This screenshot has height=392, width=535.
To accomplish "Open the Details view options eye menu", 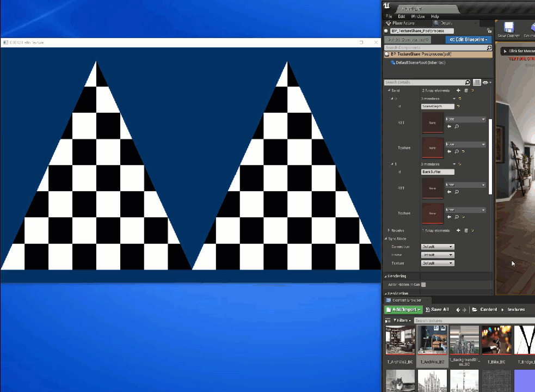I will click(486, 82).
